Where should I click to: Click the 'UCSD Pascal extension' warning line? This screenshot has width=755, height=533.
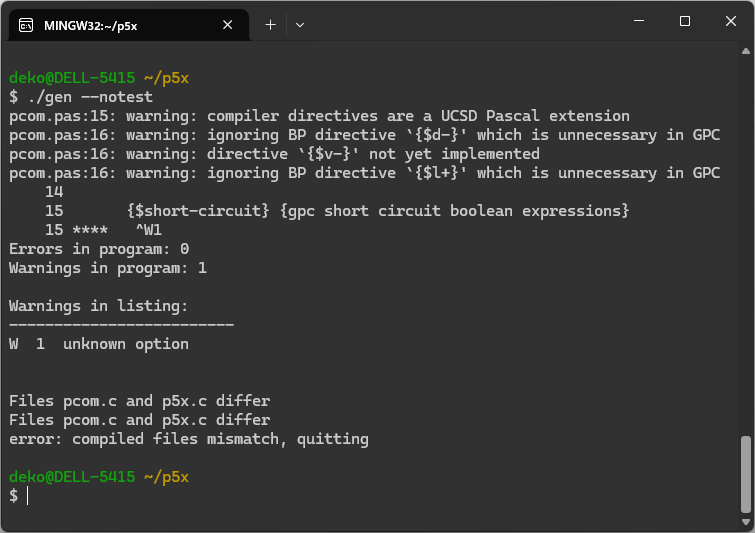point(319,116)
